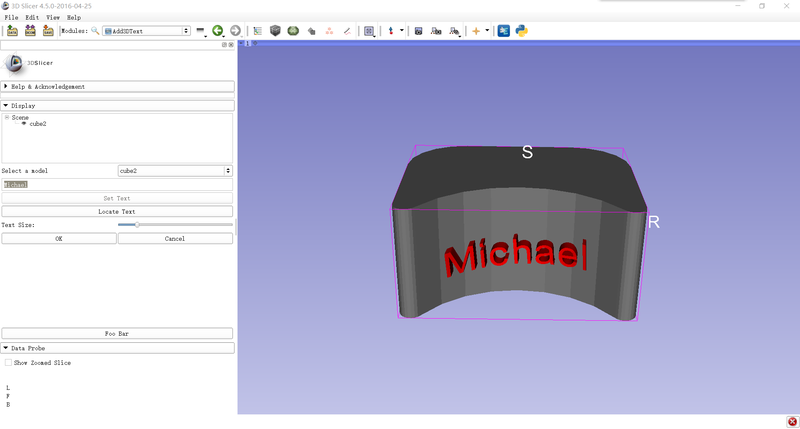
Task: Open the View menu
Action: pos(52,18)
